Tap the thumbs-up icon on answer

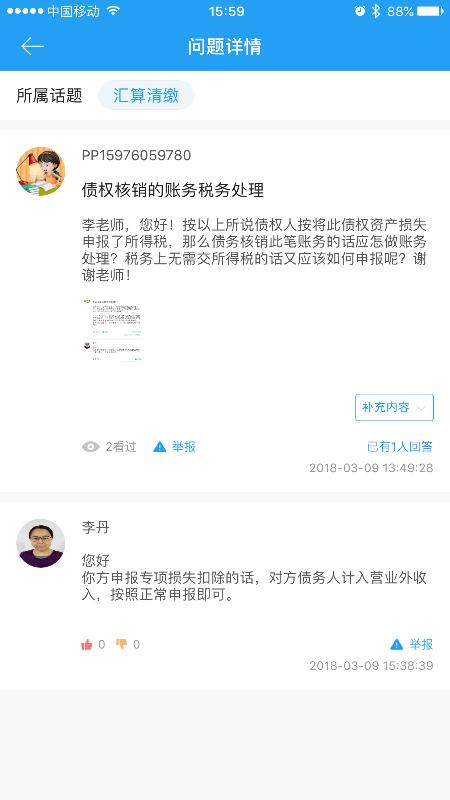coord(87,645)
